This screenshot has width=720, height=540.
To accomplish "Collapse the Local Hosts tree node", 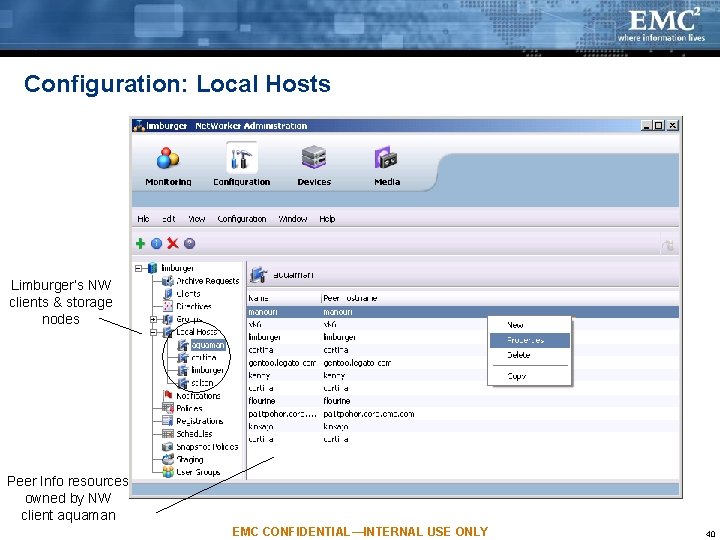I will click(153, 332).
